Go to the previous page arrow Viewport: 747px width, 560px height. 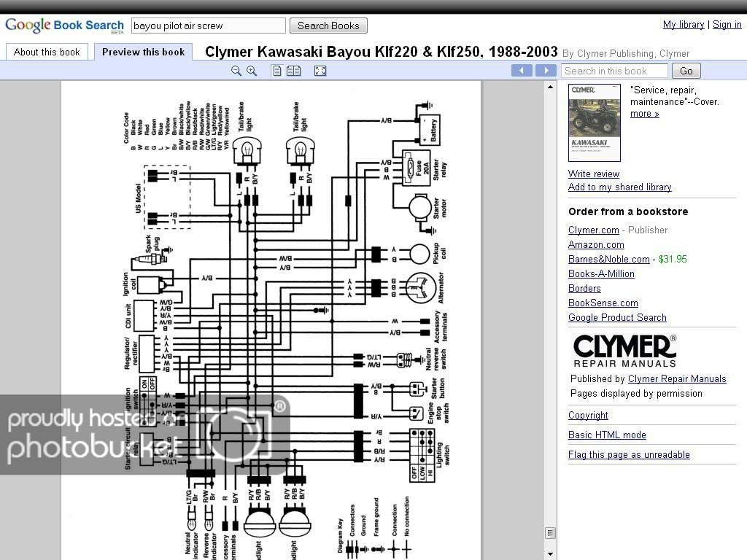tap(522, 70)
